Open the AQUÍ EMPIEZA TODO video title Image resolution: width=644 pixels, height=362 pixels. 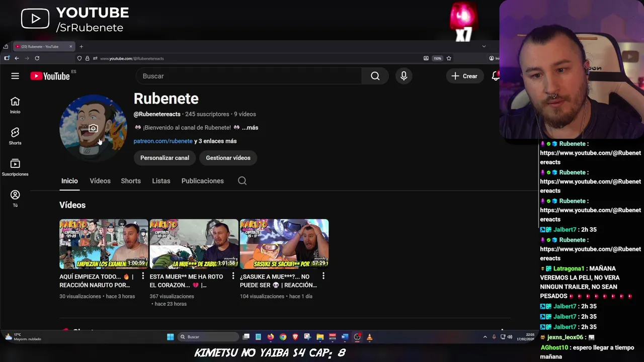tap(97, 281)
